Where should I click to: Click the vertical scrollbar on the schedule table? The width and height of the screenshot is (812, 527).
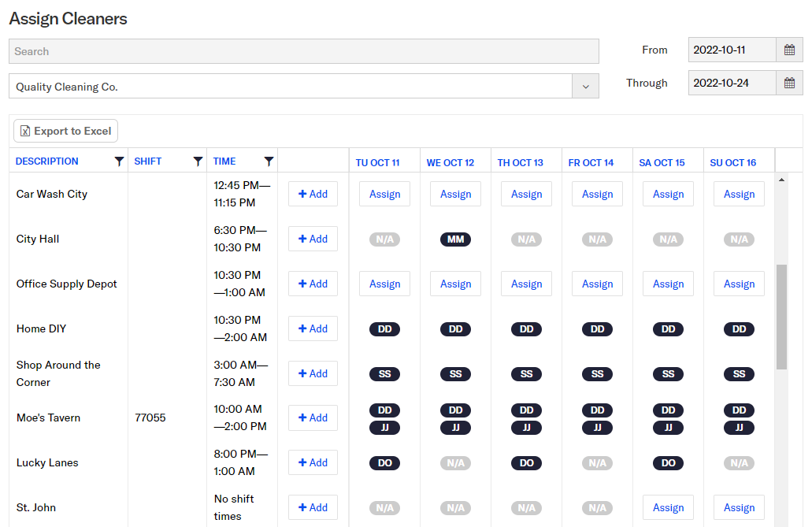781,315
